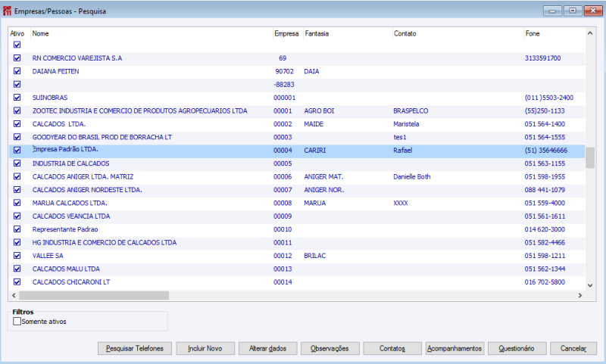
Task: Click contact BRASPELCO
Action: click(x=411, y=110)
